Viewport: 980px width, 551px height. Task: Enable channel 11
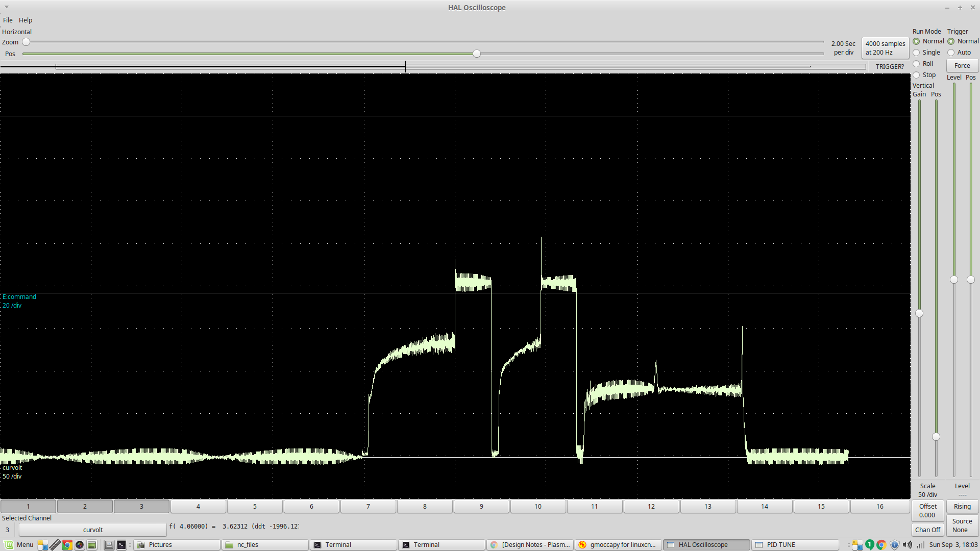pyautogui.click(x=595, y=506)
